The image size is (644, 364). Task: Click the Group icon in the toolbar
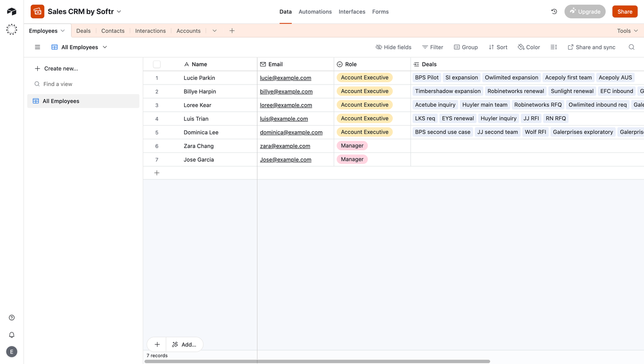click(457, 47)
